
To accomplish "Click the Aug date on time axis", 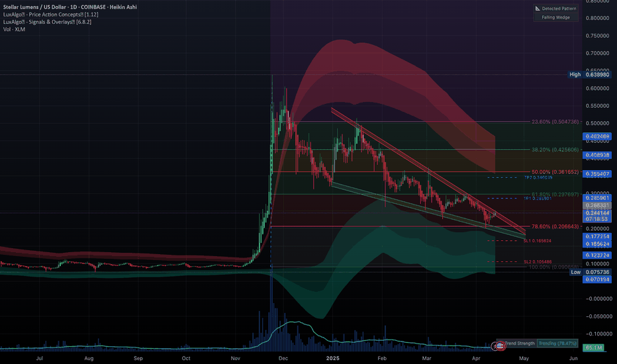I will click(x=89, y=359).
